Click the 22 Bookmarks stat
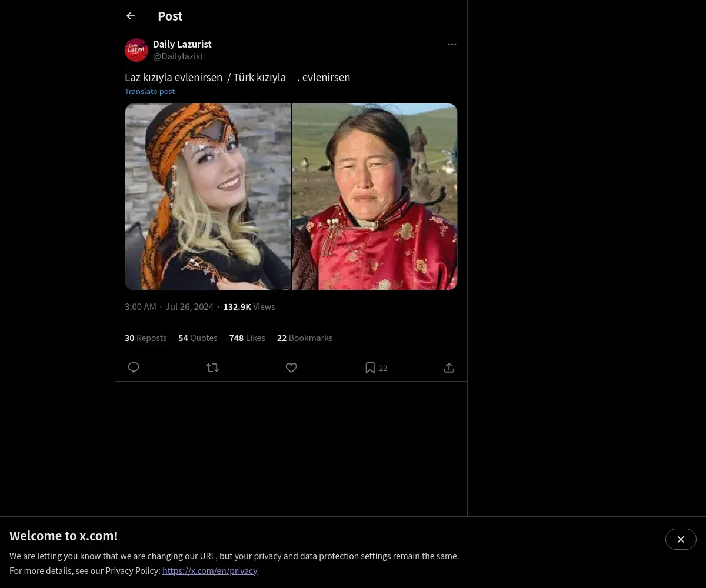This screenshot has height=588, width=706. click(305, 338)
